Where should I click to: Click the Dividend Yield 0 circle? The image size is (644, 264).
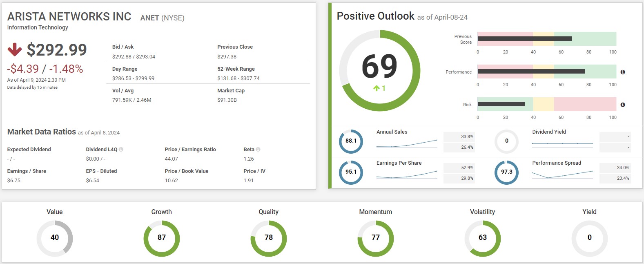pos(507,141)
